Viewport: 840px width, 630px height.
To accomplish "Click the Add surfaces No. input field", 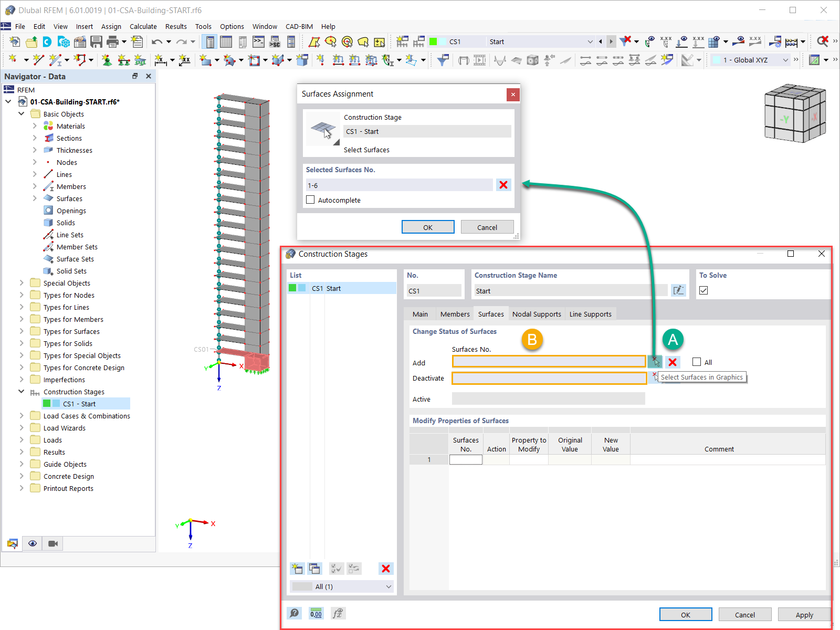I will tap(549, 361).
